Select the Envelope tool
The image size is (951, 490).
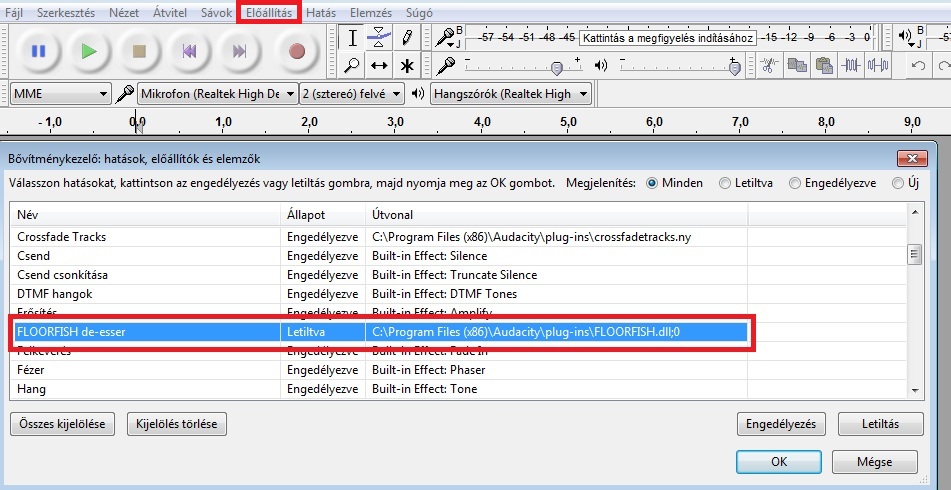tap(379, 38)
